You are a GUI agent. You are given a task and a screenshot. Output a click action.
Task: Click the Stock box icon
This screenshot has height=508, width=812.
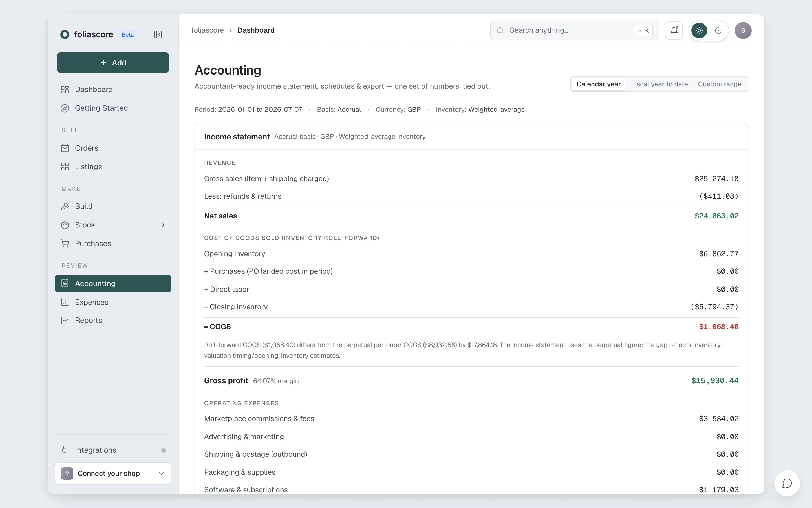click(x=65, y=225)
